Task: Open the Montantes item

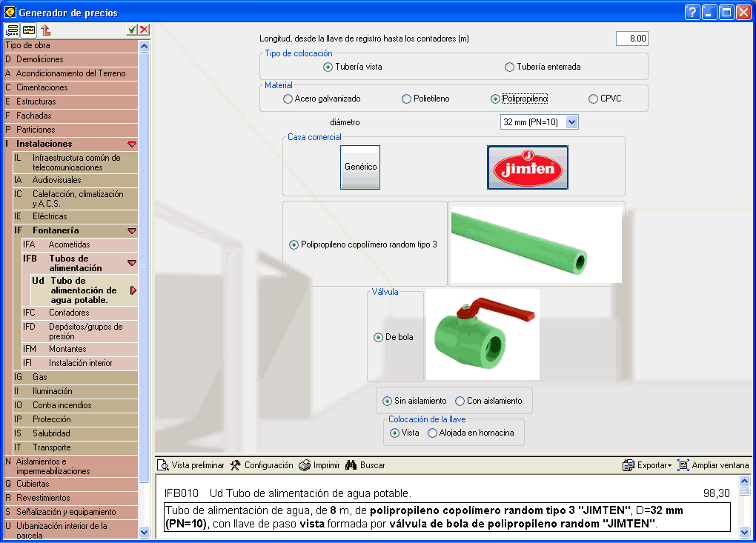Action: pyautogui.click(x=80, y=348)
